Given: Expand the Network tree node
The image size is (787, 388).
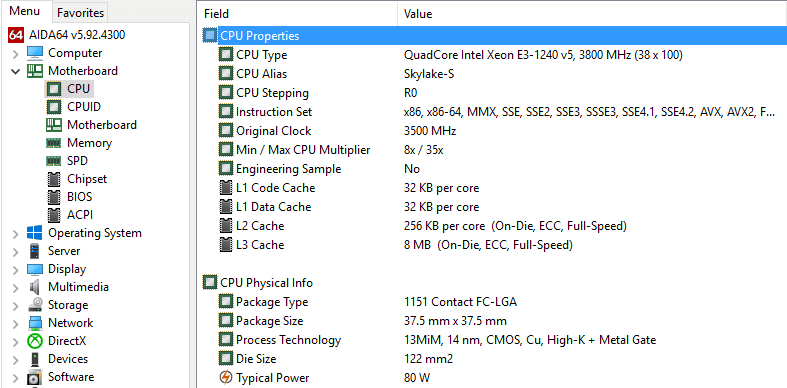Looking at the screenshot, I should (x=16, y=323).
